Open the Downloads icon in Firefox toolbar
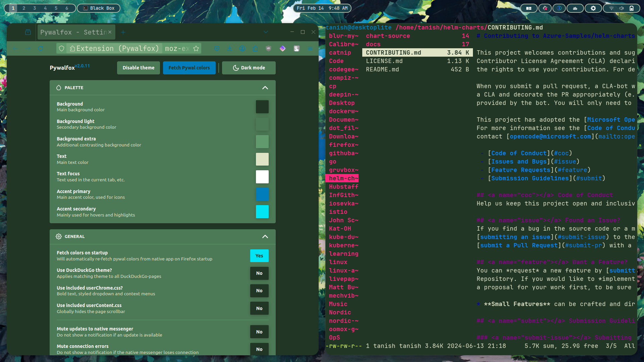Screen dimensions: 644x362 click(229, 49)
